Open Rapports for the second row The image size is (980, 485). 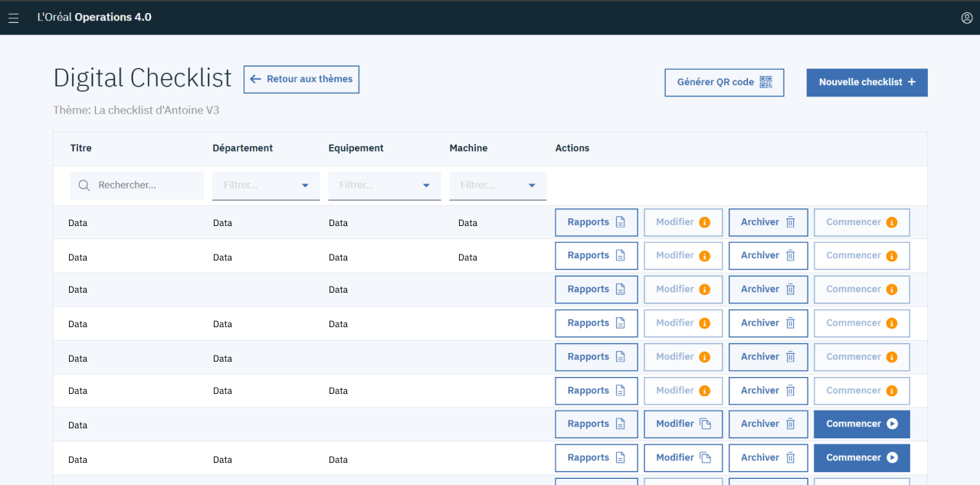[x=596, y=256]
